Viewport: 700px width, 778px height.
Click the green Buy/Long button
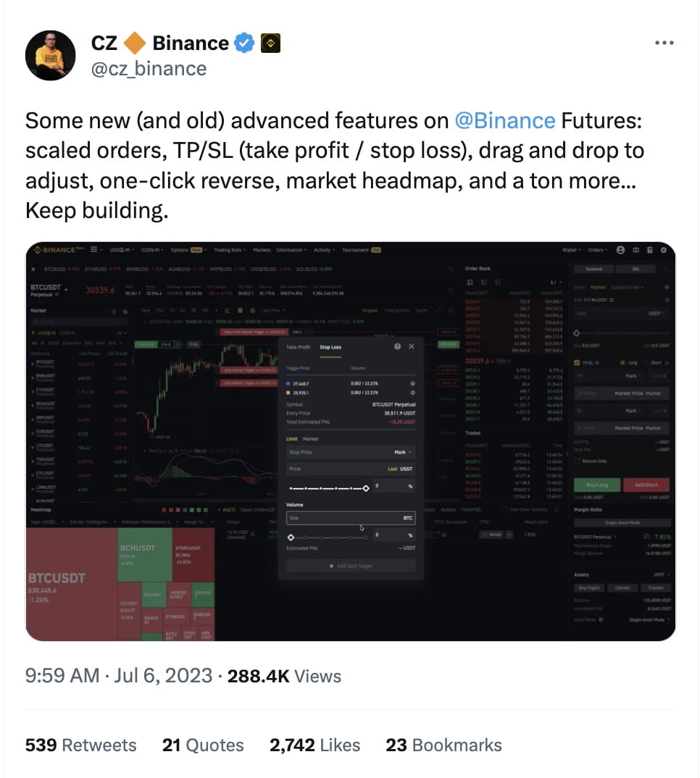597,485
